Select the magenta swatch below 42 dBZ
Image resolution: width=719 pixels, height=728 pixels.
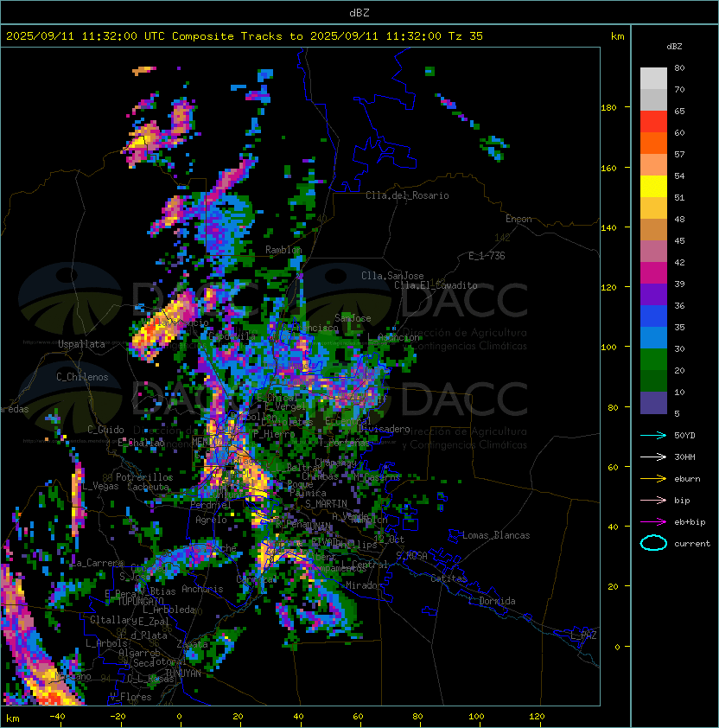(x=653, y=273)
